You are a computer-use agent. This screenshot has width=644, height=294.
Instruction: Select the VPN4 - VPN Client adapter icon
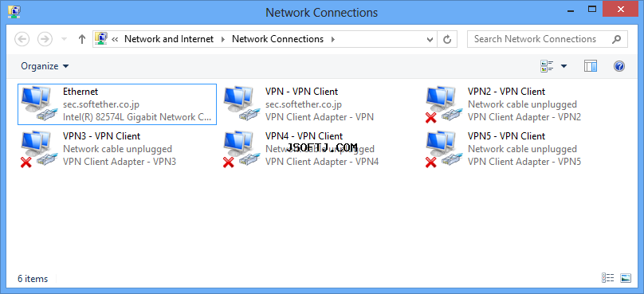pyautogui.click(x=242, y=149)
